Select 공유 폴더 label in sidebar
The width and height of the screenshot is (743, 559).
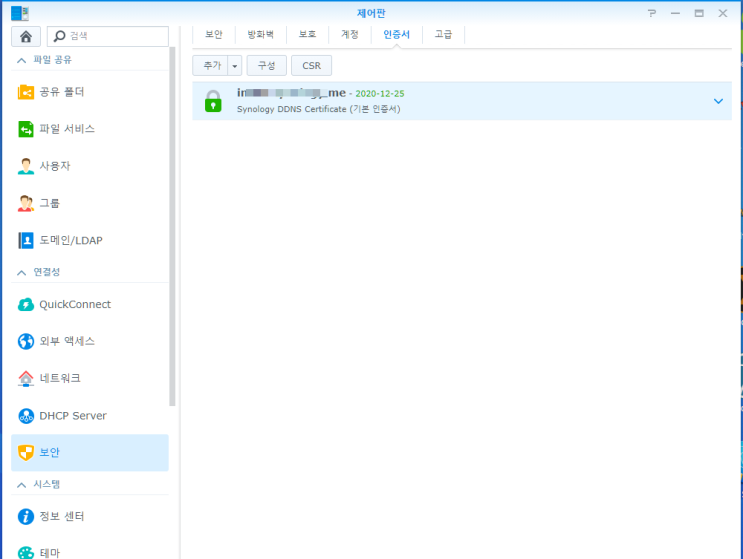62,92
